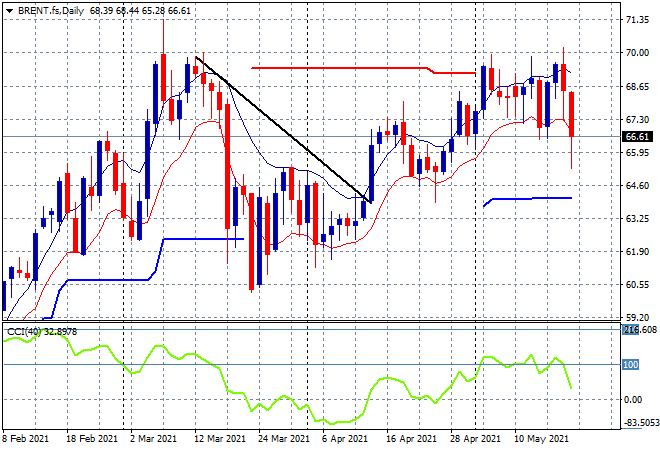Click the OHLC values 68.39 68.44 65.28 66.61
The width and height of the screenshot is (660, 450).
click(140, 11)
